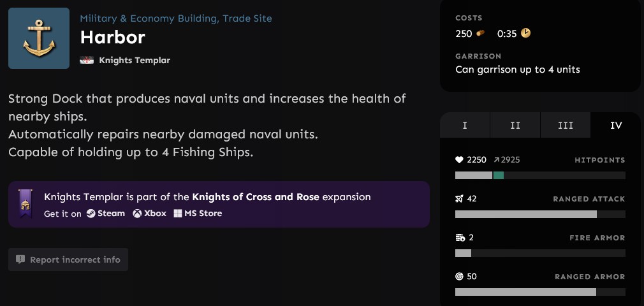644x306 pixels.
Task: Click the expansion banner badge icon
Action: pyautogui.click(x=26, y=204)
